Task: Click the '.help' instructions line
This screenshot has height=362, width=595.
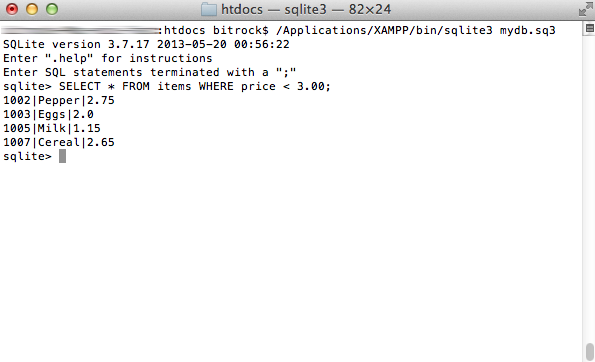Action: [x=108, y=58]
